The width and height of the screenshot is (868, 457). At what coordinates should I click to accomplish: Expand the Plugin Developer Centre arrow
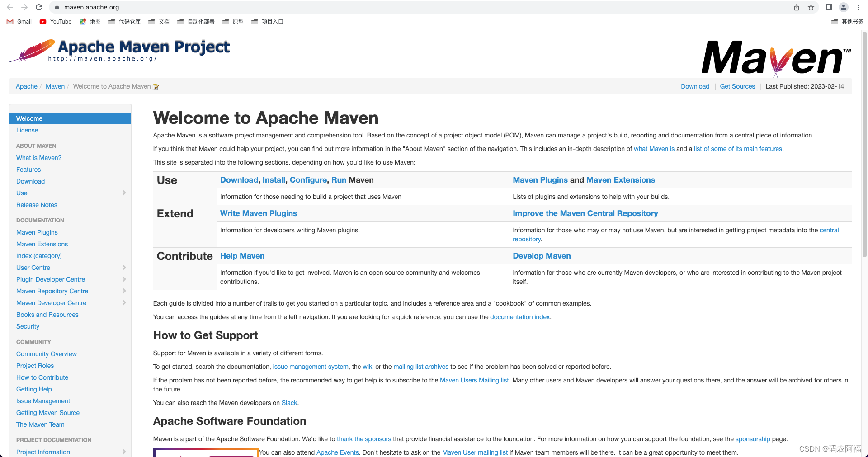pyautogui.click(x=124, y=279)
